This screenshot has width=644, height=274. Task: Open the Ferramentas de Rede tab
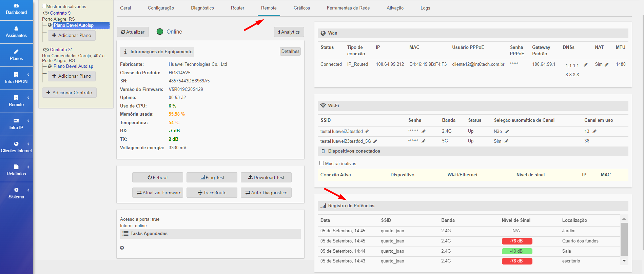point(348,8)
